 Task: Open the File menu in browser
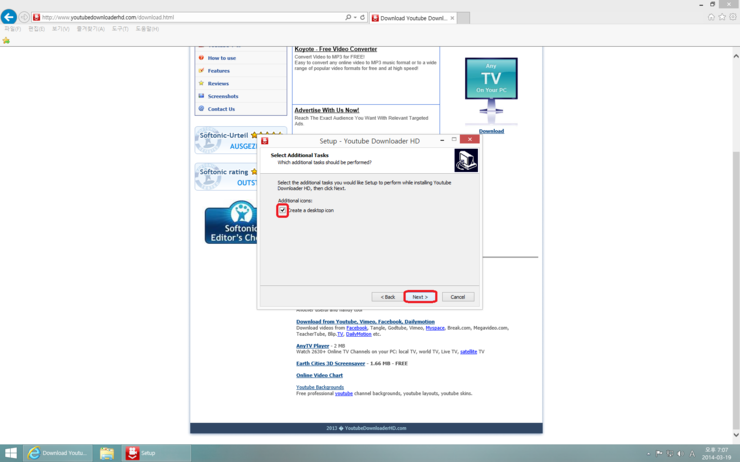point(13,29)
